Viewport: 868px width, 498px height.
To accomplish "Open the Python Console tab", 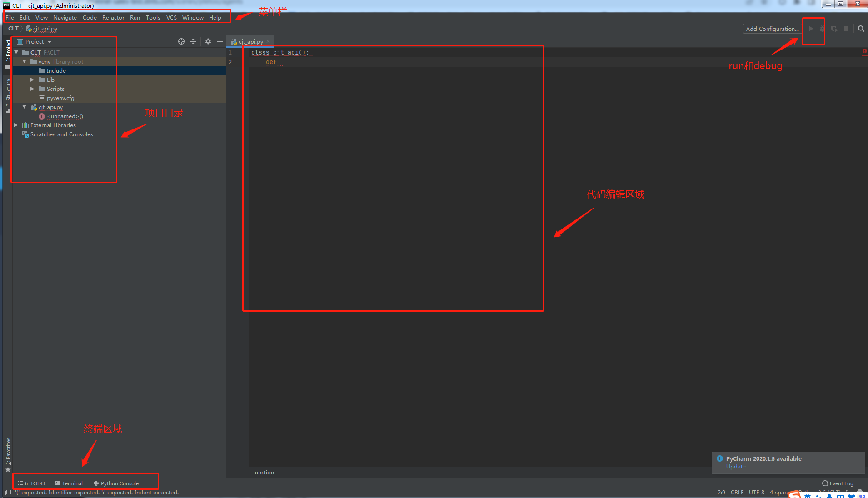I will click(x=116, y=483).
